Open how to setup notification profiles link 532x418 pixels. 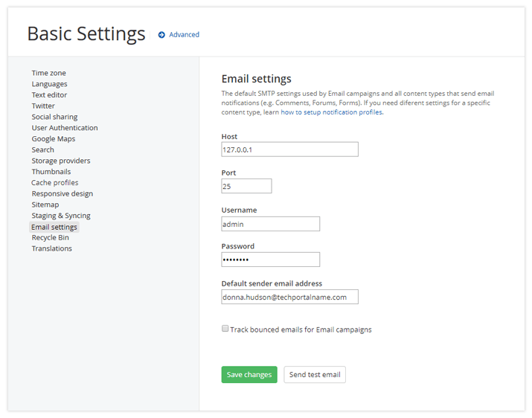pos(331,112)
